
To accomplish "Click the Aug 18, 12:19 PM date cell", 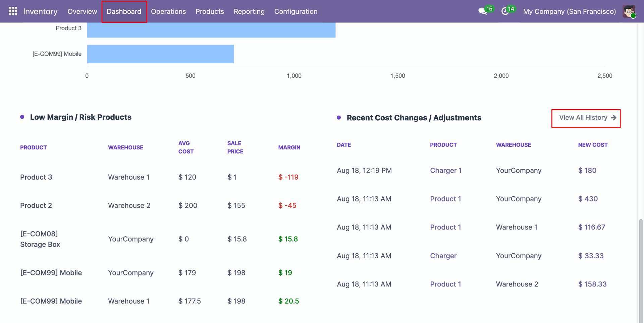I will pyautogui.click(x=364, y=170).
